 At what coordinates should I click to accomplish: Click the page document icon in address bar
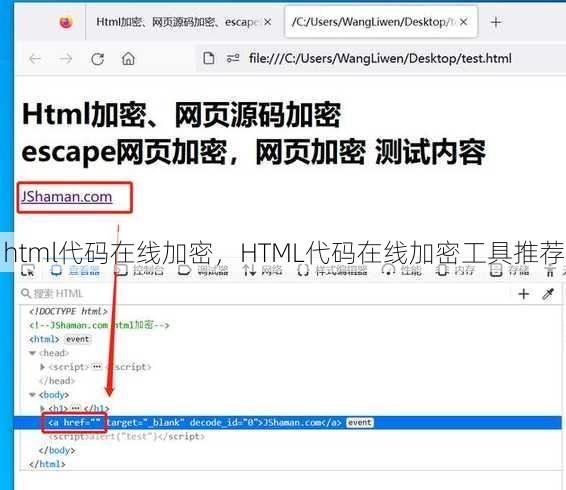pos(209,58)
